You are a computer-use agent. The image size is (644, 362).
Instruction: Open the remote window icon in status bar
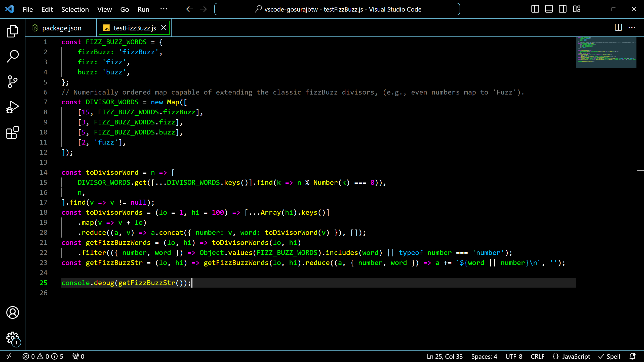9,356
